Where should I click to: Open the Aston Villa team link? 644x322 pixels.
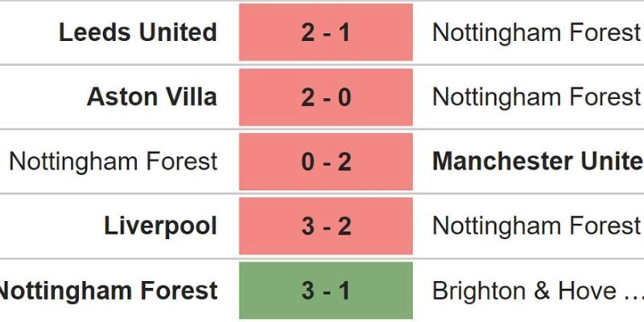click(151, 97)
